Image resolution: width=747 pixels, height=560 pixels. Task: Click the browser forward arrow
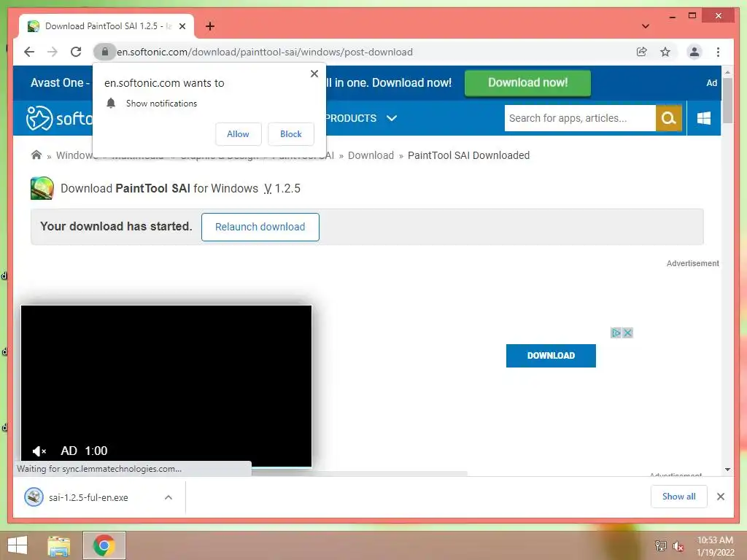[x=53, y=52]
